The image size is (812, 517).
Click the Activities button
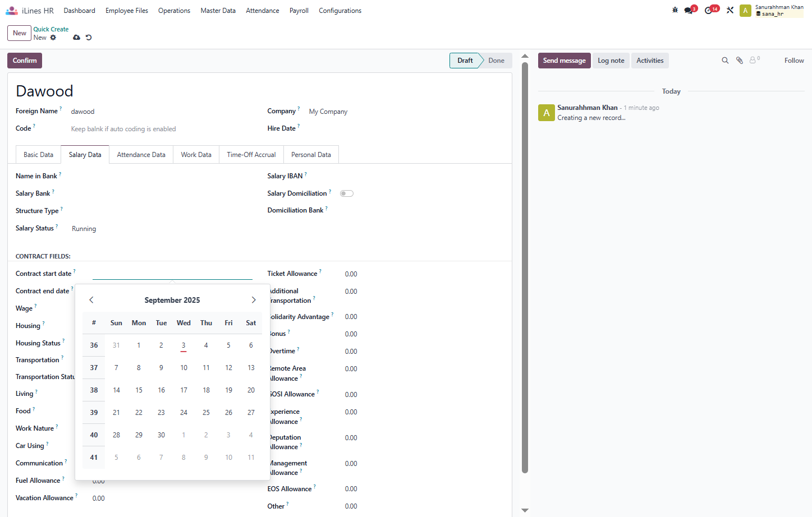click(x=650, y=61)
